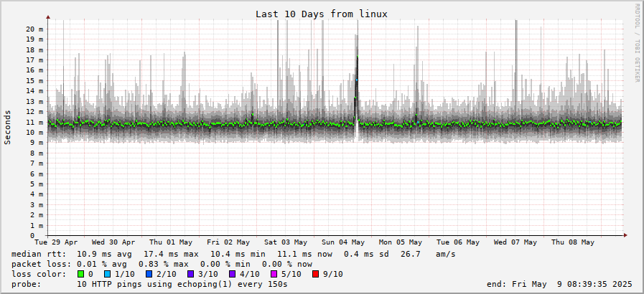Click the 'Tue 29 Apr' date label

(56, 242)
